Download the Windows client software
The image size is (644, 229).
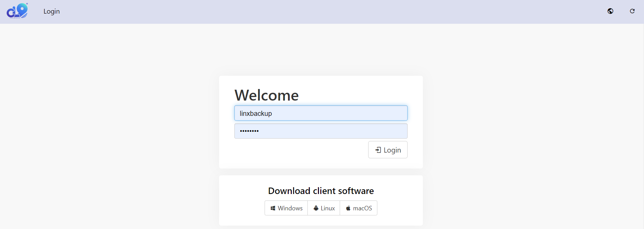[286, 208]
